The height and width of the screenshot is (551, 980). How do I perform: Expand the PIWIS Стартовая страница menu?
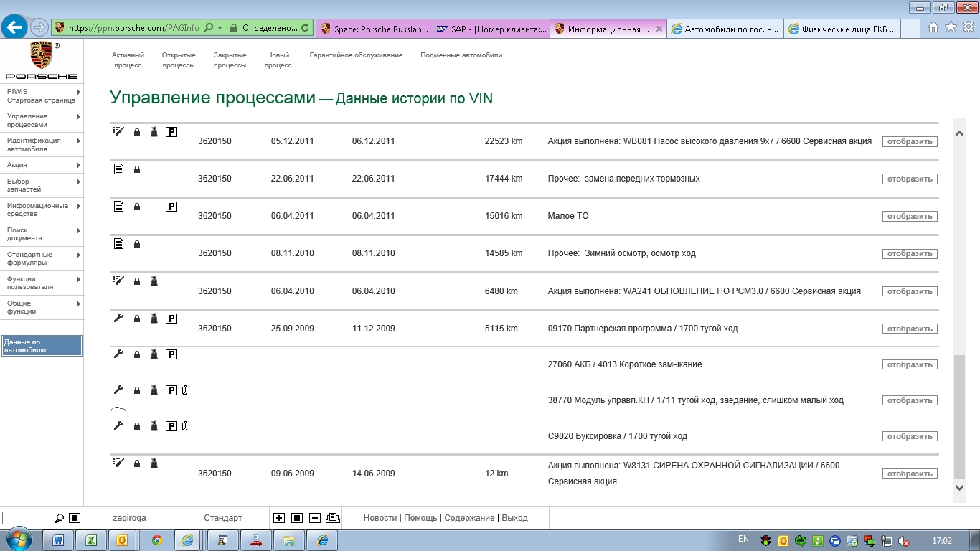tap(42, 96)
